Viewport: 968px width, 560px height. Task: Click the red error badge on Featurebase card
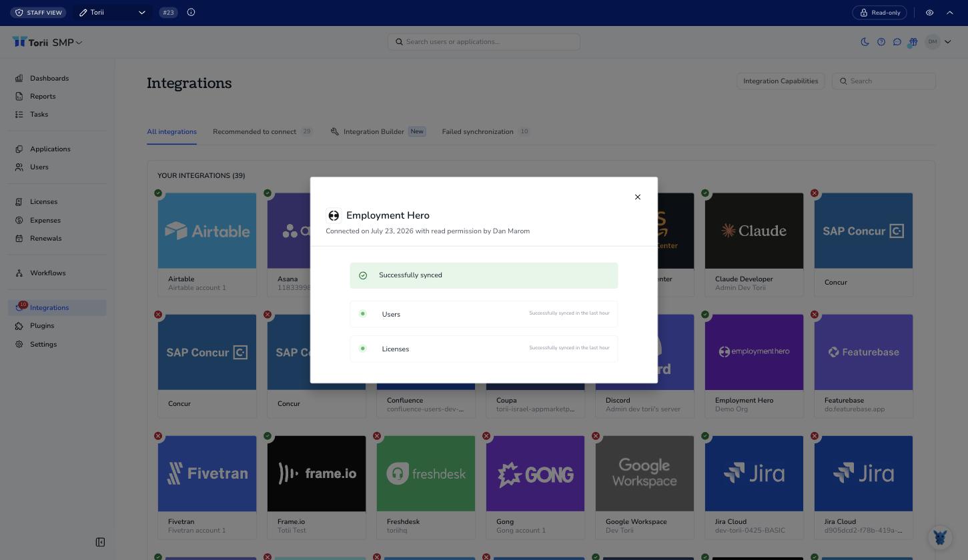click(x=815, y=315)
